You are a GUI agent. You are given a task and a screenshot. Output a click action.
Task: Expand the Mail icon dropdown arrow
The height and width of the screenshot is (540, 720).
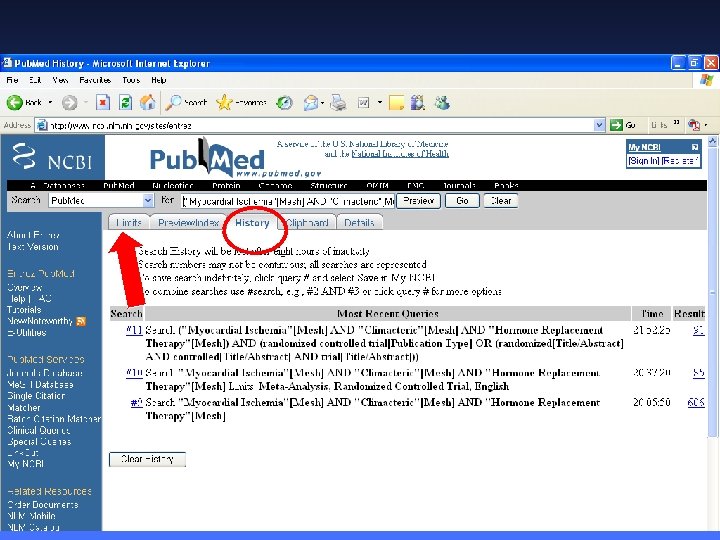pyautogui.click(x=322, y=102)
